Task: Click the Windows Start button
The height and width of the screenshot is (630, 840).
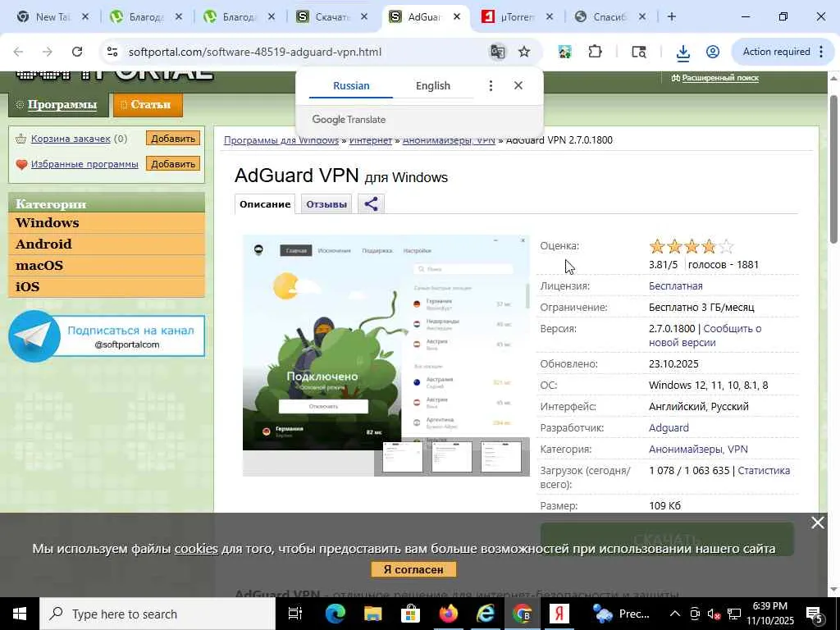Action: [20, 614]
